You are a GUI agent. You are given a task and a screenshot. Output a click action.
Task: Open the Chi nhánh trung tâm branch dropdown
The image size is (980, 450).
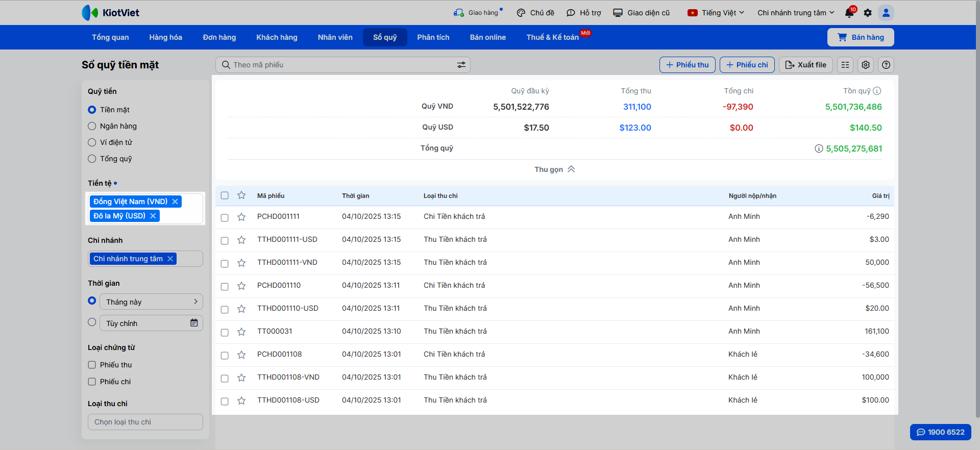pos(795,13)
